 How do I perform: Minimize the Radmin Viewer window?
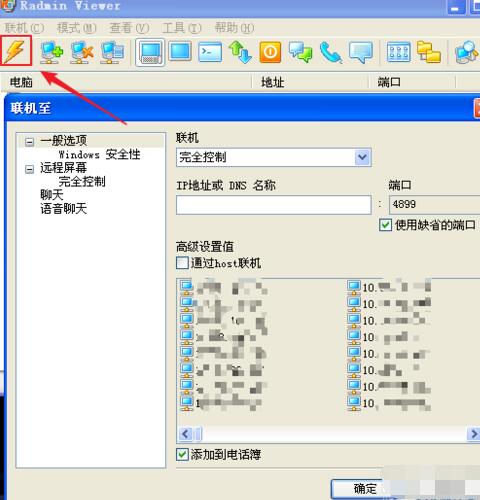(x=455, y=7)
